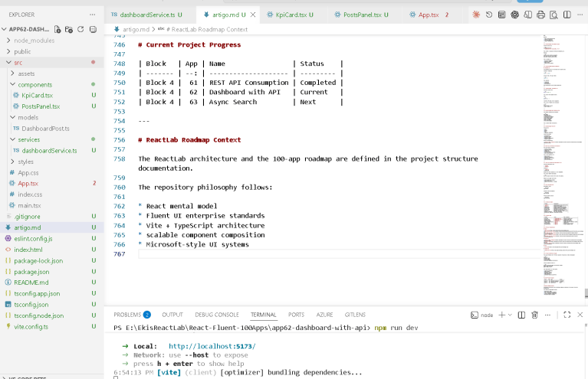Image resolution: width=588 pixels, height=379 pixels.
Task: Kill the terminal with trash icon
Action: coord(535,315)
